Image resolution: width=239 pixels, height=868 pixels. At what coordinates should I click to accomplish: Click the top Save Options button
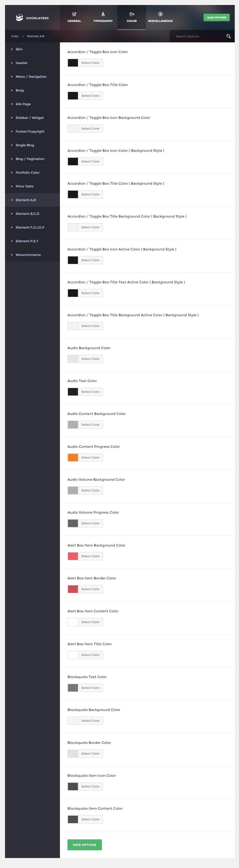point(216,17)
